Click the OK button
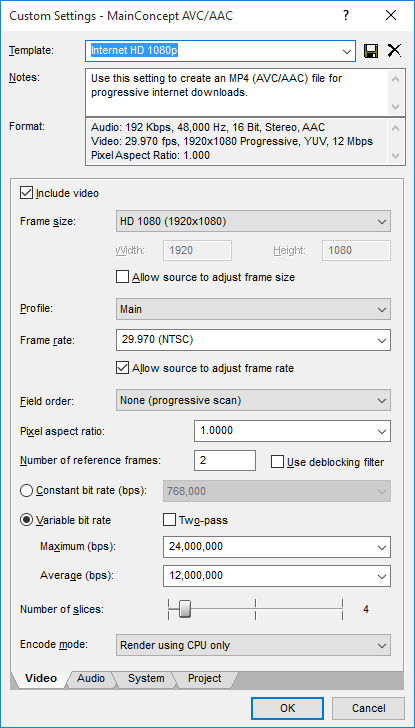The width and height of the screenshot is (415, 728). (x=287, y=708)
